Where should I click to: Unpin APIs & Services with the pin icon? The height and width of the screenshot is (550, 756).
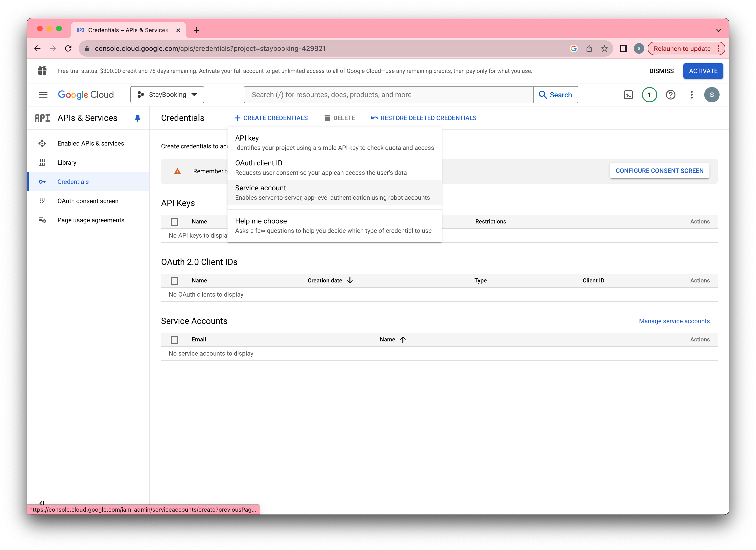(x=137, y=118)
